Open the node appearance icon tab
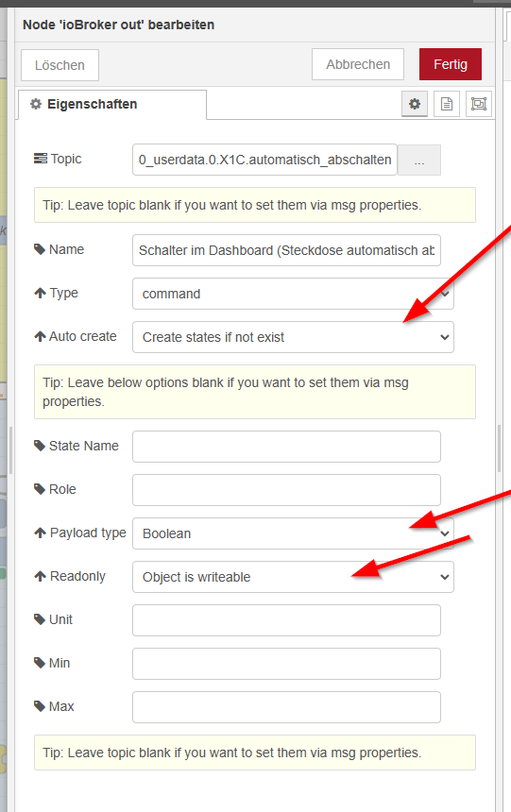The width and height of the screenshot is (511, 812). point(478,104)
